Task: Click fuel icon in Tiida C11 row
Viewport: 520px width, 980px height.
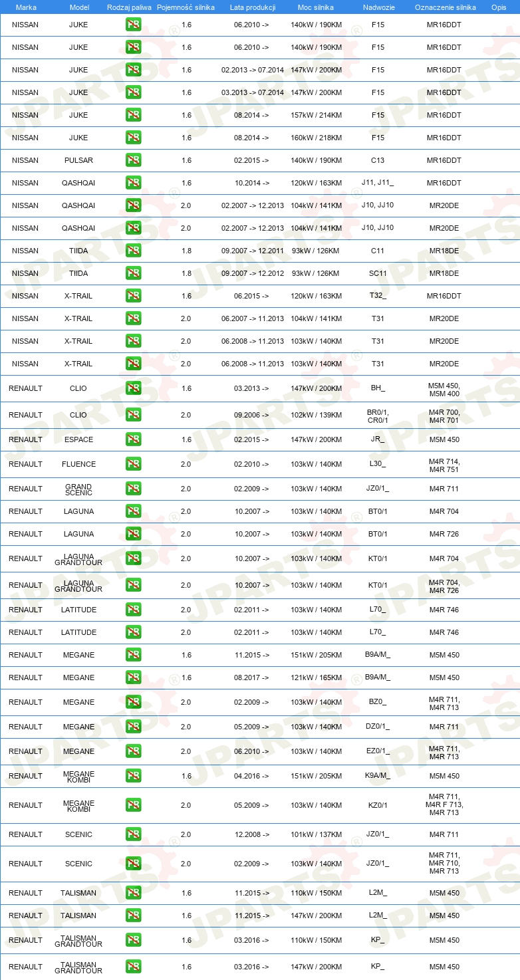Action: coord(133,251)
